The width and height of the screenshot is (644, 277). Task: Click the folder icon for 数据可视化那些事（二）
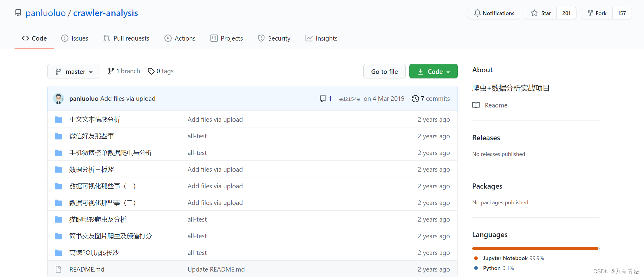58,203
